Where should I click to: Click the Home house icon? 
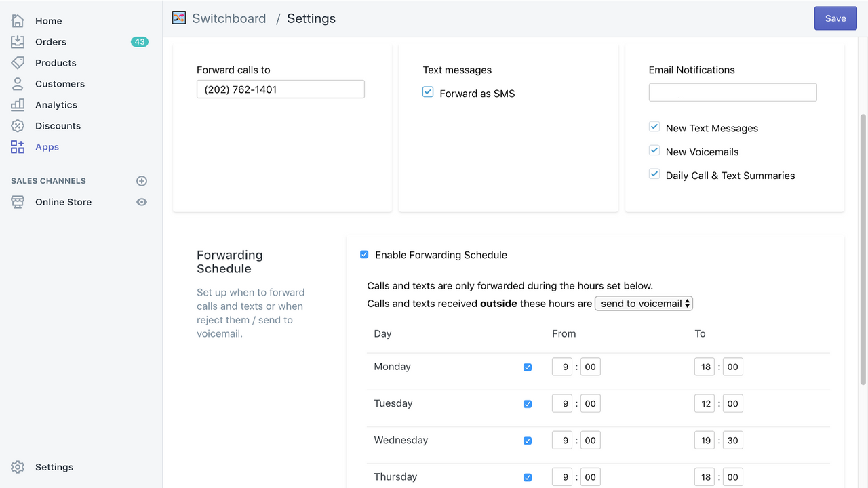click(18, 21)
